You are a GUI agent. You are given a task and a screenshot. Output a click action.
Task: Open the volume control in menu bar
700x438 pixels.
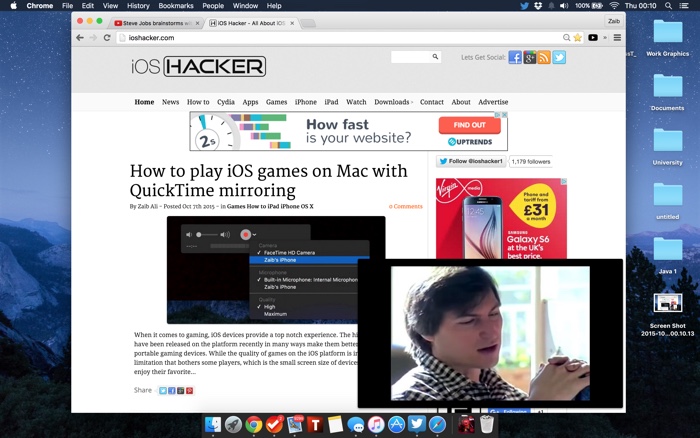564,6
